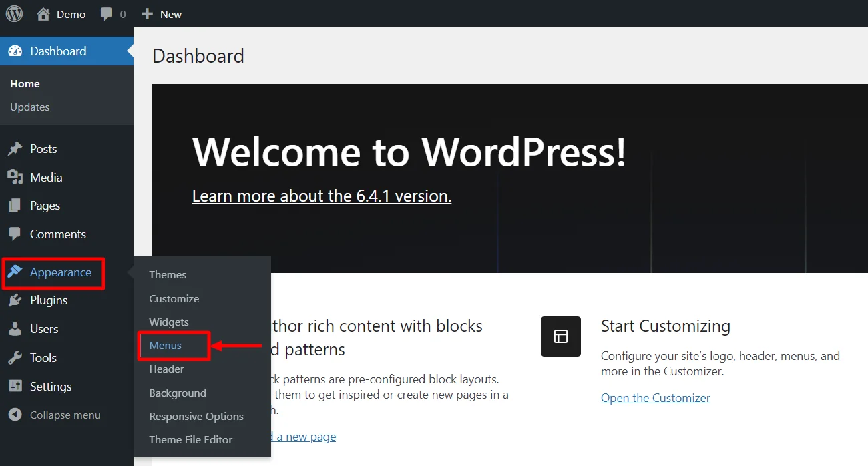Image resolution: width=868 pixels, height=466 pixels.
Task: Click the Appearance paintbrush icon
Action: [x=15, y=272]
